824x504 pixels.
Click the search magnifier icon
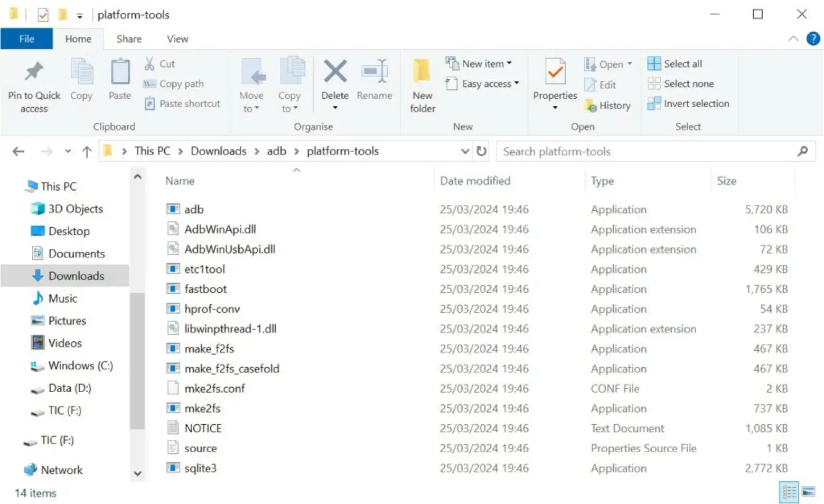click(x=803, y=152)
